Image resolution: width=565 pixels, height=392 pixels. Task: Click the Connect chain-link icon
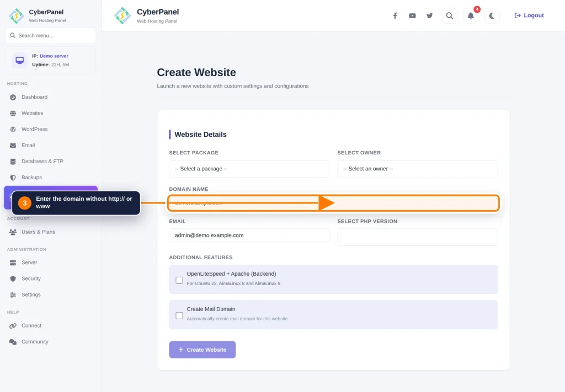(x=13, y=326)
